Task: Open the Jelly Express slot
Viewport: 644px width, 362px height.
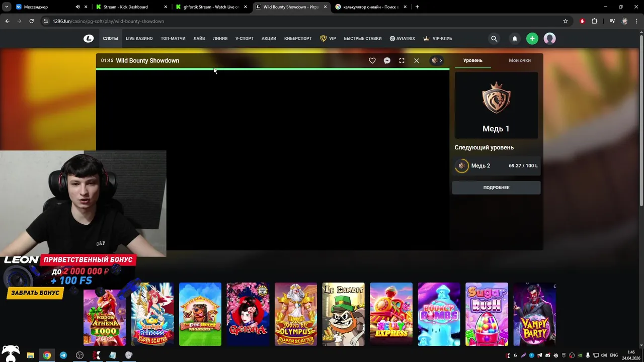Action: pos(391,314)
